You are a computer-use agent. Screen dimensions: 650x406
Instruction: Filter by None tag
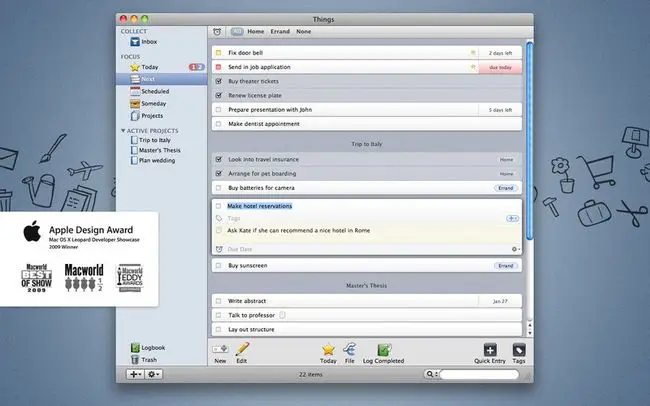coord(303,32)
